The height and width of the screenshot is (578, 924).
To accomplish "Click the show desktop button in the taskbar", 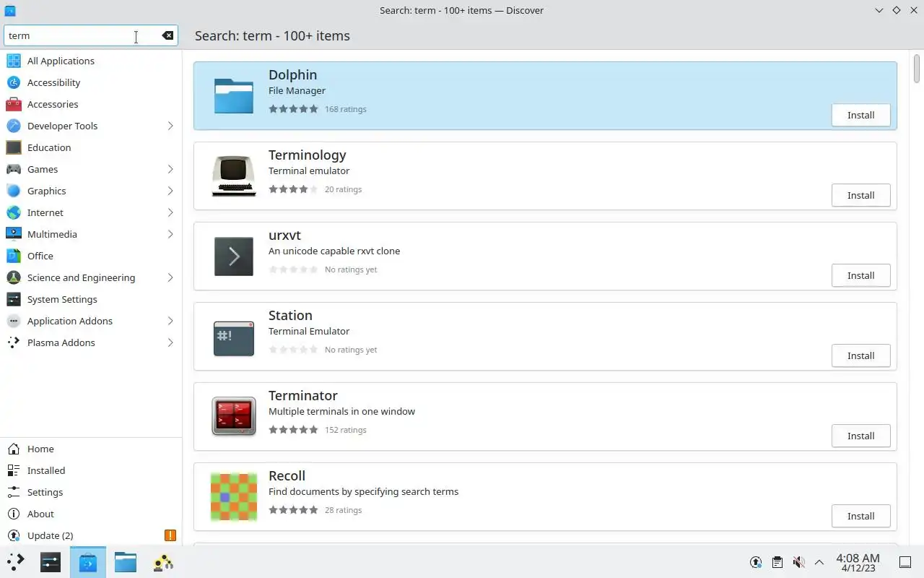I will coord(905,562).
